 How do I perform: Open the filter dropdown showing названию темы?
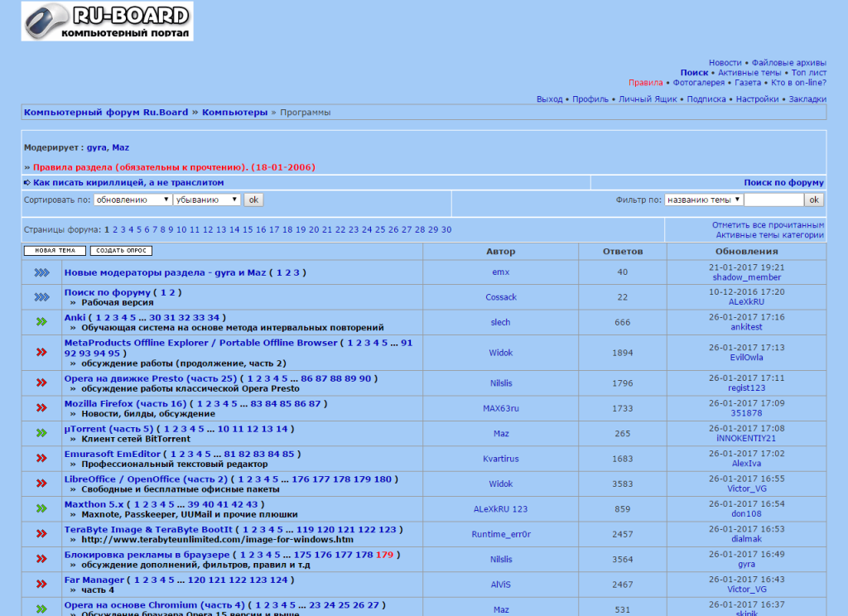click(x=703, y=200)
